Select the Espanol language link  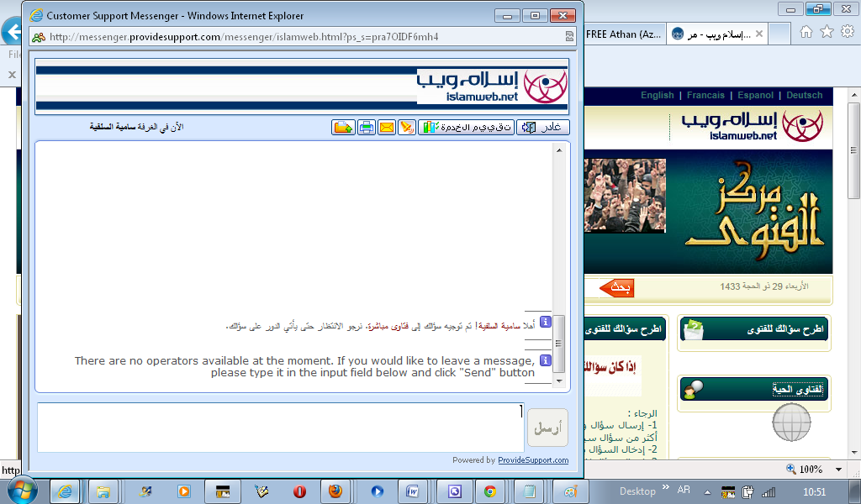pos(756,96)
